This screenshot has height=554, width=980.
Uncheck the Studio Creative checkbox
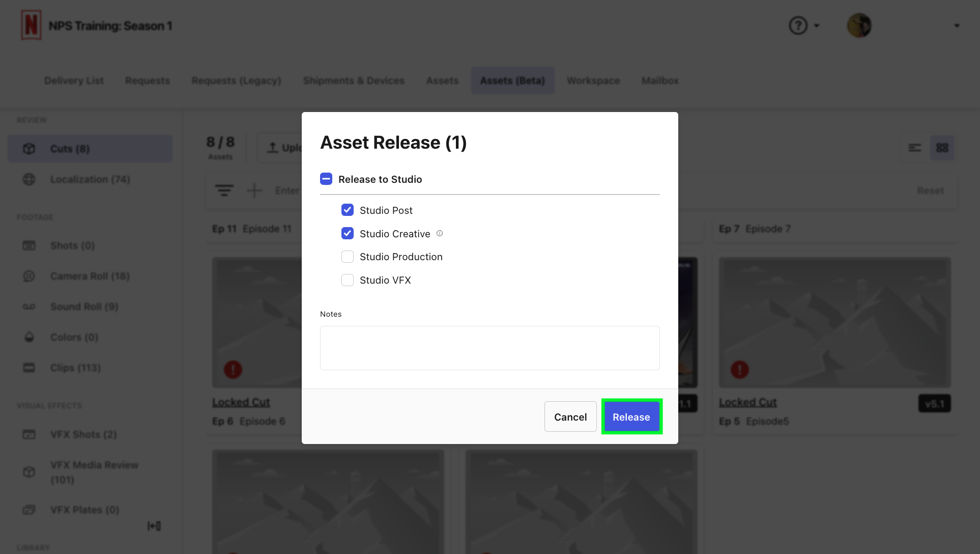click(x=348, y=233)
